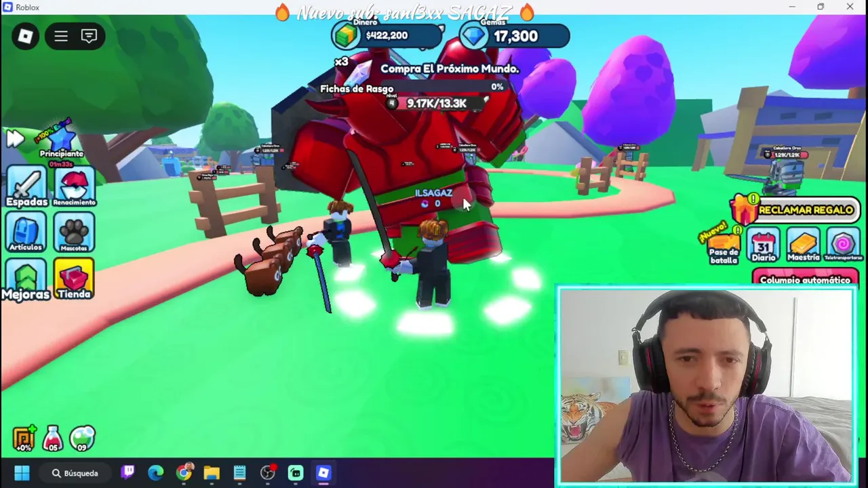The image size is (868, 488).
Task: Click the Principiante star rank icon
Action: coord(61,139)
